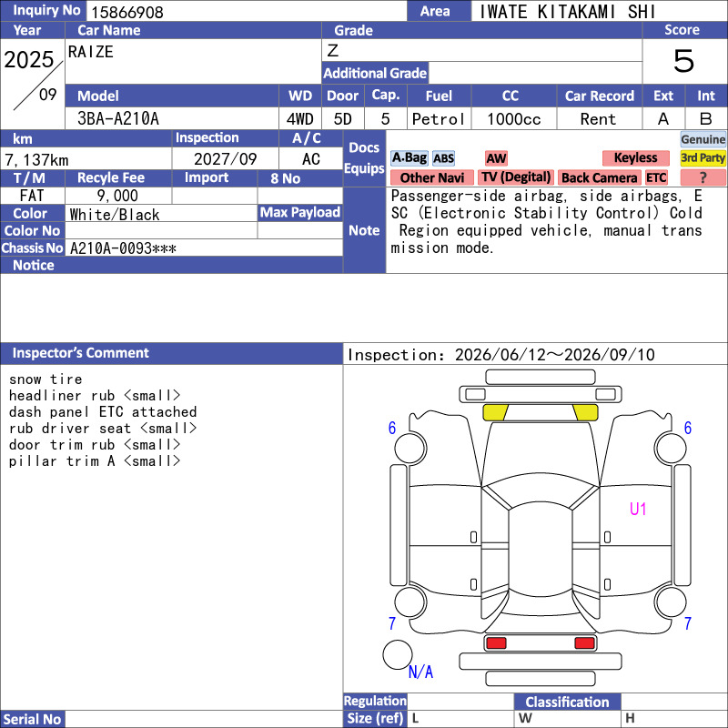Click the Keyless equipment badge

pos(635,157)
